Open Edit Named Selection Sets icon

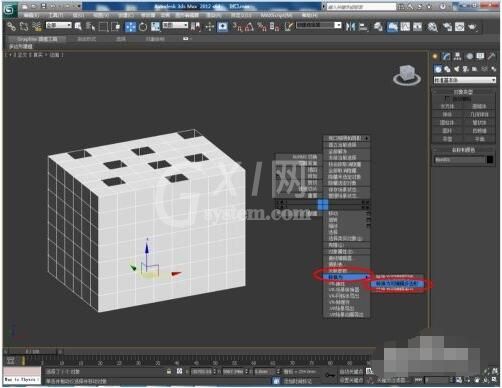[288, 27]
